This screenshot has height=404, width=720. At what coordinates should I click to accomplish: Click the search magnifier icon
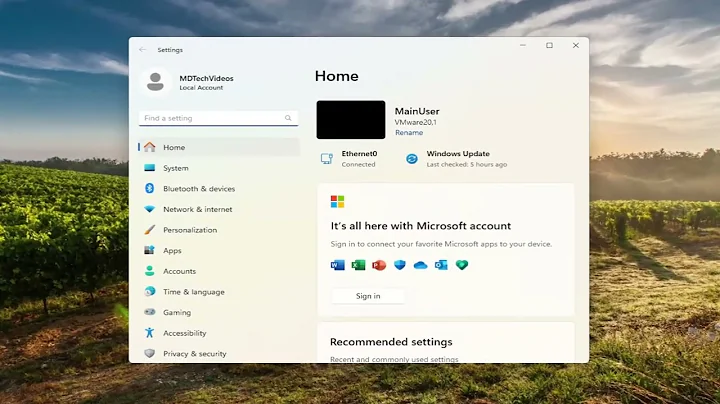tap(288, 118)
